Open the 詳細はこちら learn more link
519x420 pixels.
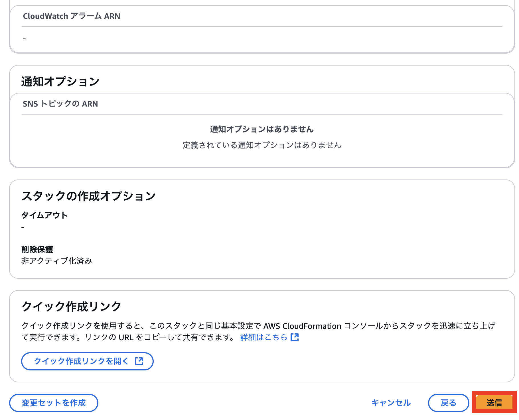click(x=264, y=337)
